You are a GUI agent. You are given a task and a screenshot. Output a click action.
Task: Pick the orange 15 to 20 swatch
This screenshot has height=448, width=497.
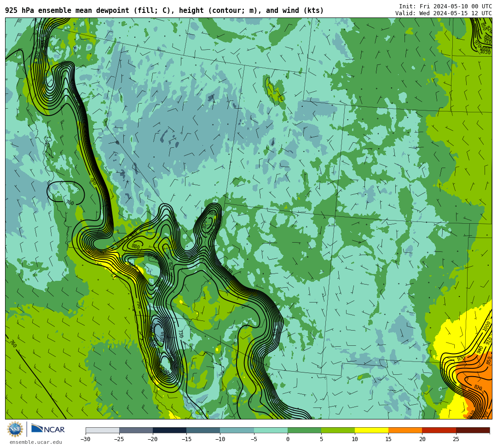point(405,430)
